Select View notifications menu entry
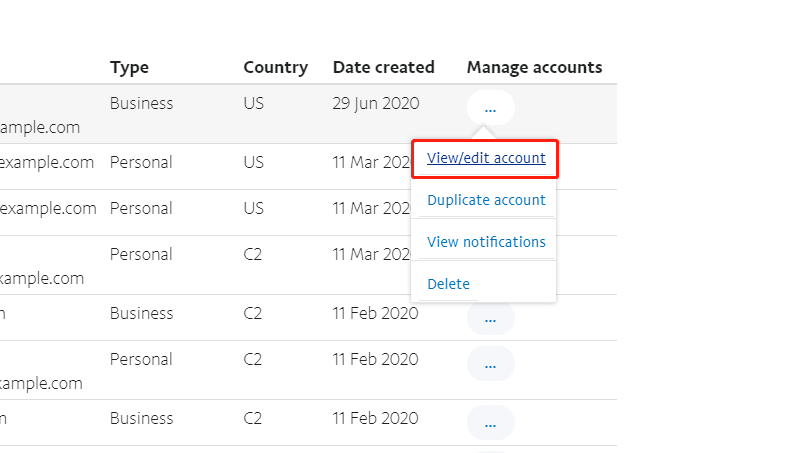The image size is (812, 453). point(486,242)
